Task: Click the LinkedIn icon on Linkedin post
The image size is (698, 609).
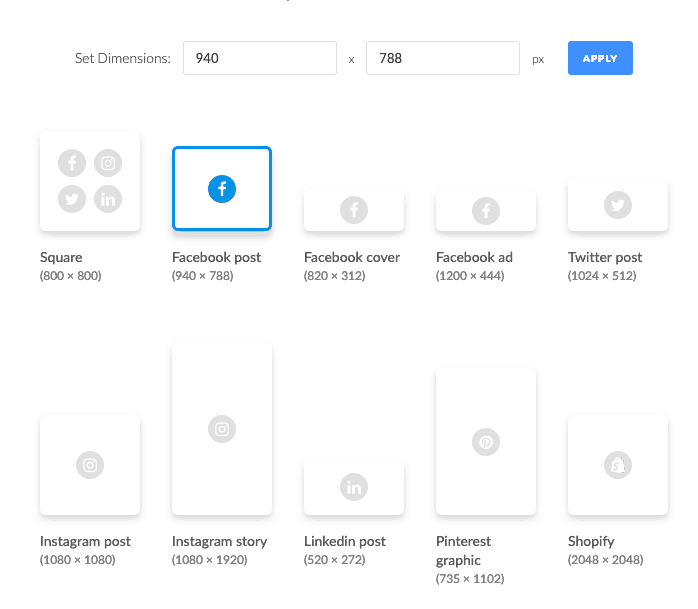Action: point(354,487)
